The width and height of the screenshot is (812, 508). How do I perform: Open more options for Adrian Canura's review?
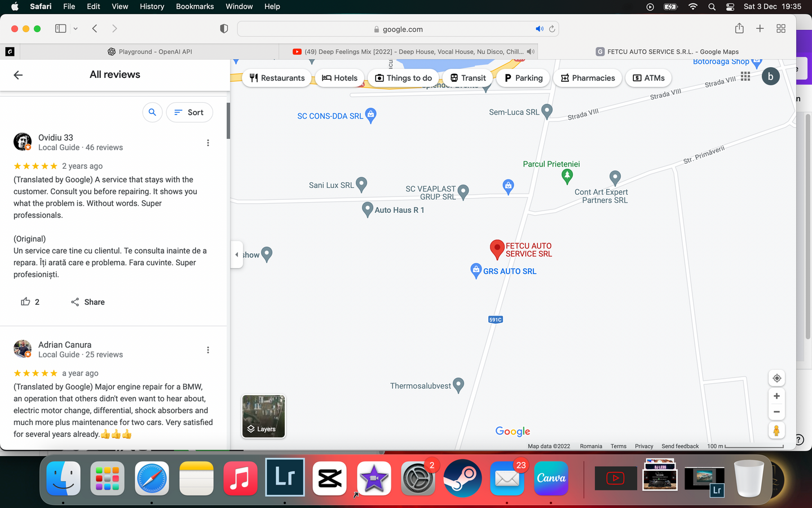[208, 350]
